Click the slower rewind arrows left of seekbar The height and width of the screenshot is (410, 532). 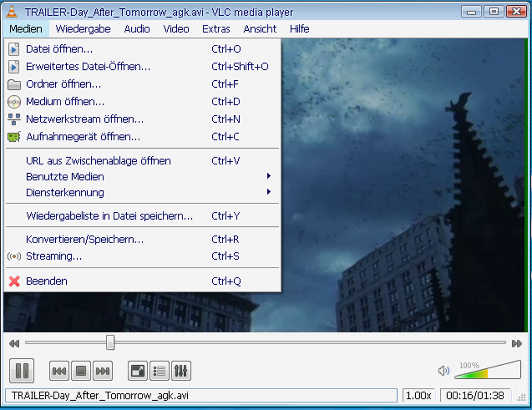click(14, 343)
